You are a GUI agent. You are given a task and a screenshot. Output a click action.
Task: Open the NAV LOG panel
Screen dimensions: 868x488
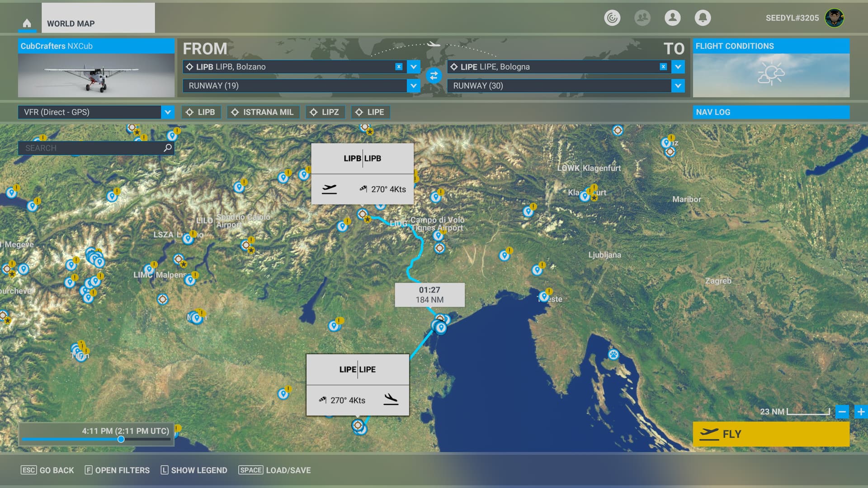[771, 112]
